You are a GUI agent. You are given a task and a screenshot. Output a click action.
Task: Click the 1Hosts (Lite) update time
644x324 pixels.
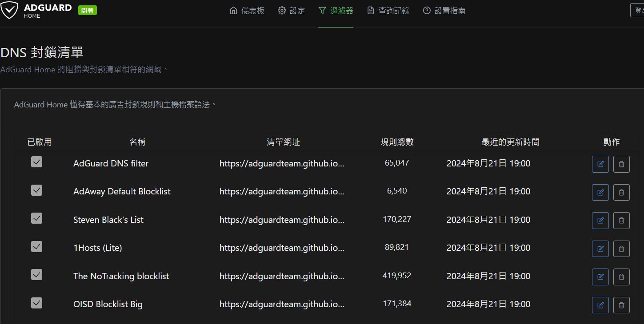coord(488,248)
